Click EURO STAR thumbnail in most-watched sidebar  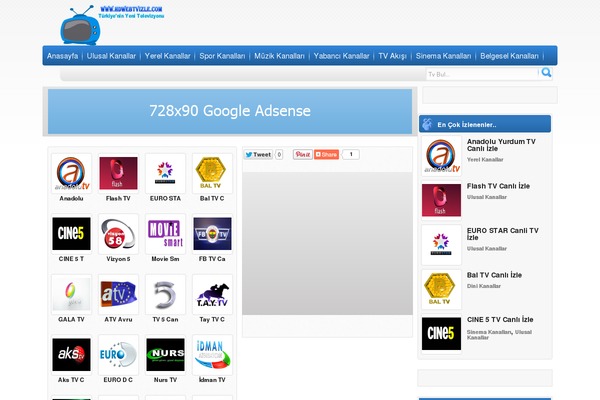tap(441, 245)
